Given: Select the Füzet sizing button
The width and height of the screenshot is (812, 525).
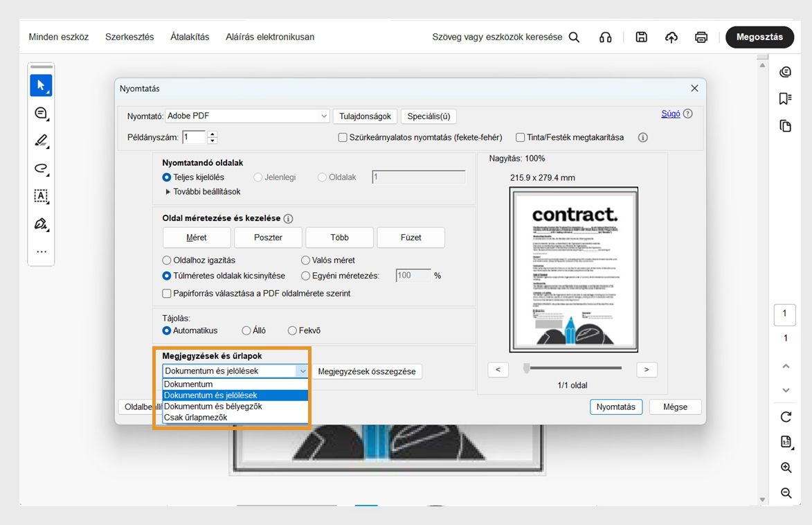Looking at the screenshot, I should tap(410, 238).
